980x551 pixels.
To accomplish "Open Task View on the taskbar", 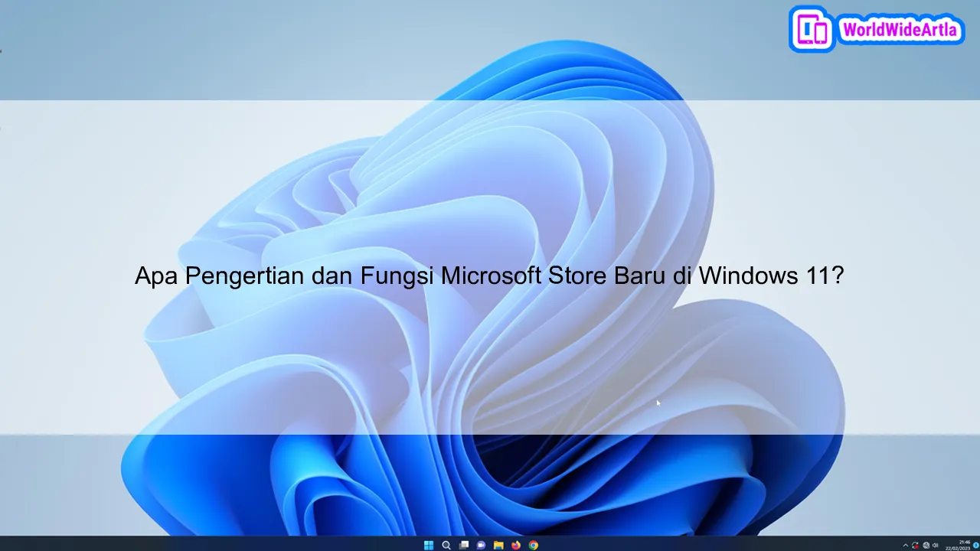I will 464,546.
